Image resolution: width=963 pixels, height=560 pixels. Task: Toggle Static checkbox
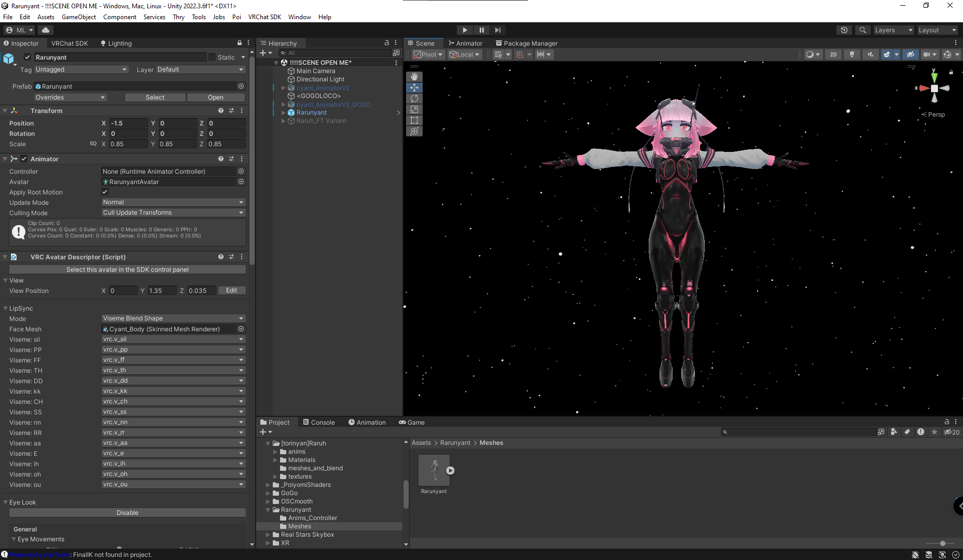(x=212, y=57)
